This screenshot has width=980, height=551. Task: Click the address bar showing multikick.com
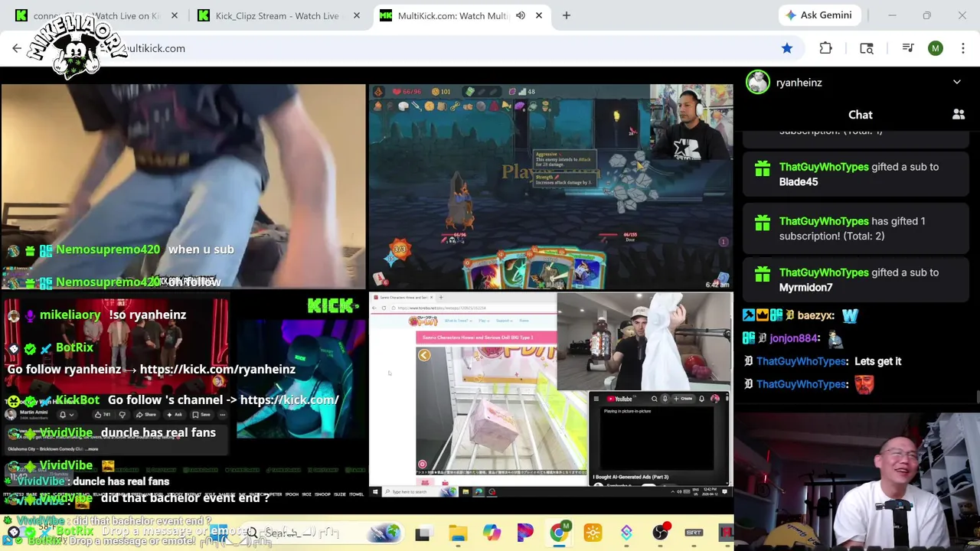(x=429, y=48)
